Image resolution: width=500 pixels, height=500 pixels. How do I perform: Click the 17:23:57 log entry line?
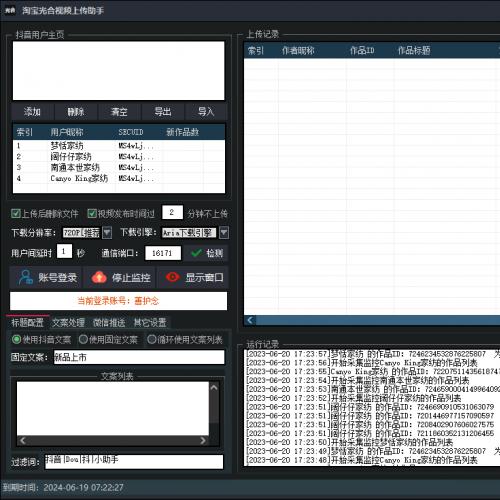pyautogui.click(x=372, y=354)
